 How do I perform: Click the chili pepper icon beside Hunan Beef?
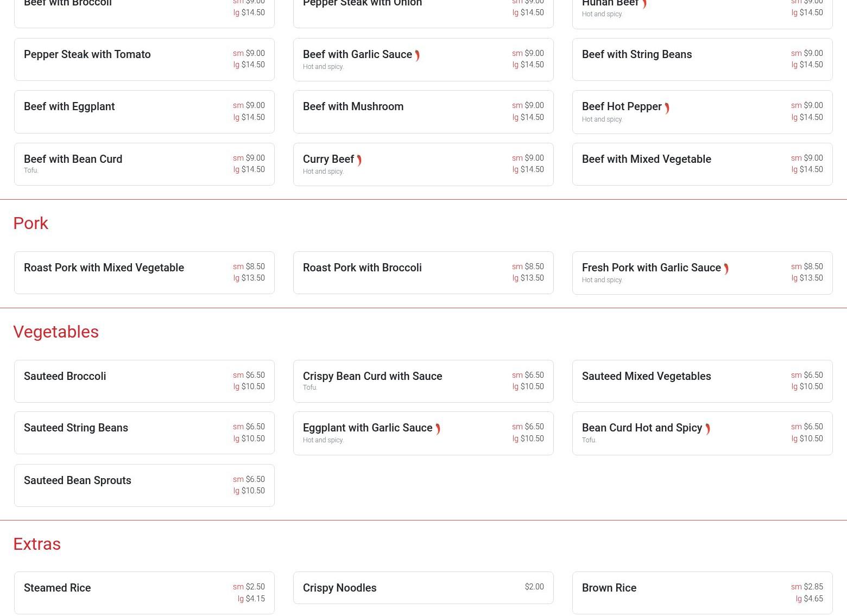644,4
